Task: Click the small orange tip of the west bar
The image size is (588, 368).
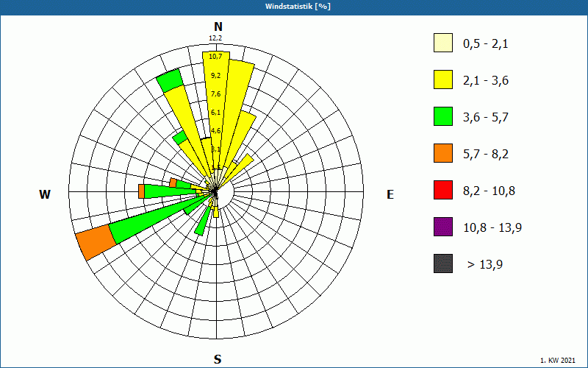Action: [141, 191]
